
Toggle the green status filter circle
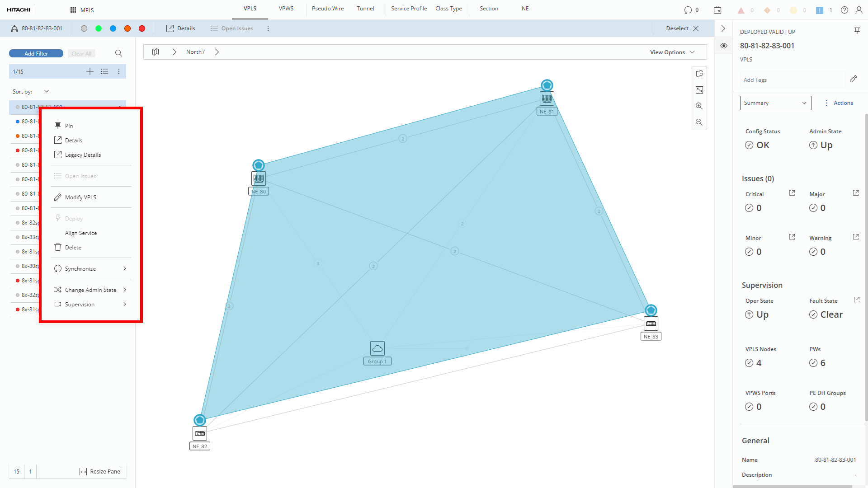point(99,28)
